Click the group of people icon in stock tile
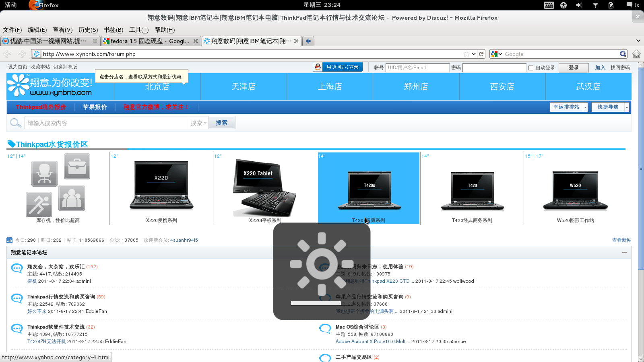This screenshot has height=362, width=644. click(72, 198)
